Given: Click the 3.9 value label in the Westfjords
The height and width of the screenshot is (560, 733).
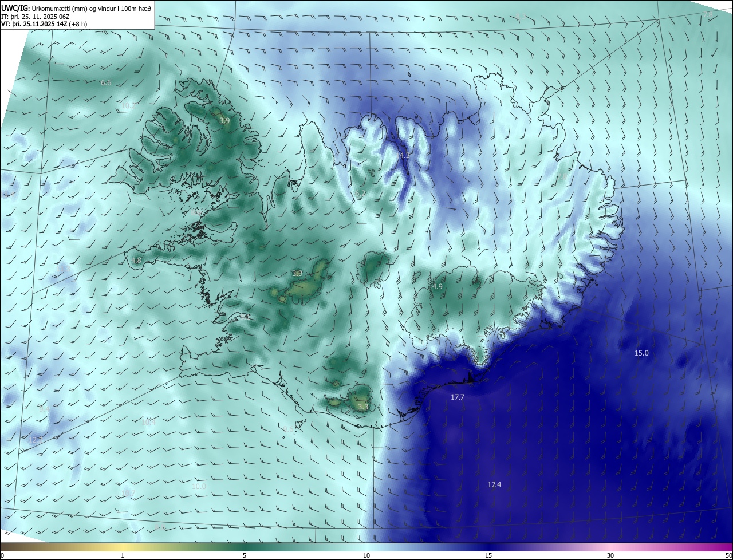Looking at the screenshot, I should click(224, 120).
